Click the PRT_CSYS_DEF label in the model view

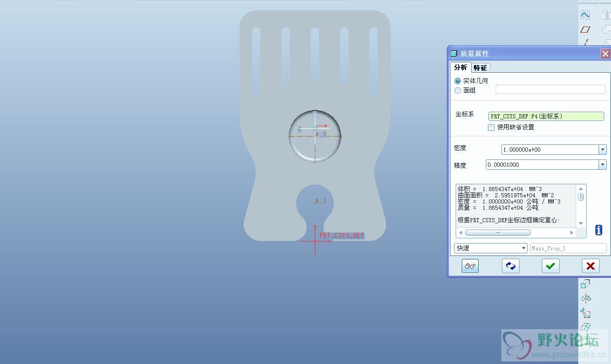tap(342, 236)
